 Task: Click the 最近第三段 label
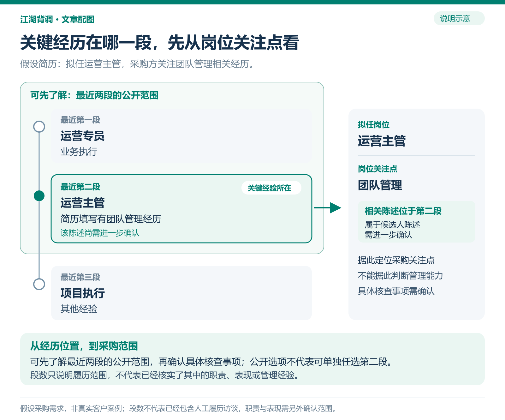(80, 277)
